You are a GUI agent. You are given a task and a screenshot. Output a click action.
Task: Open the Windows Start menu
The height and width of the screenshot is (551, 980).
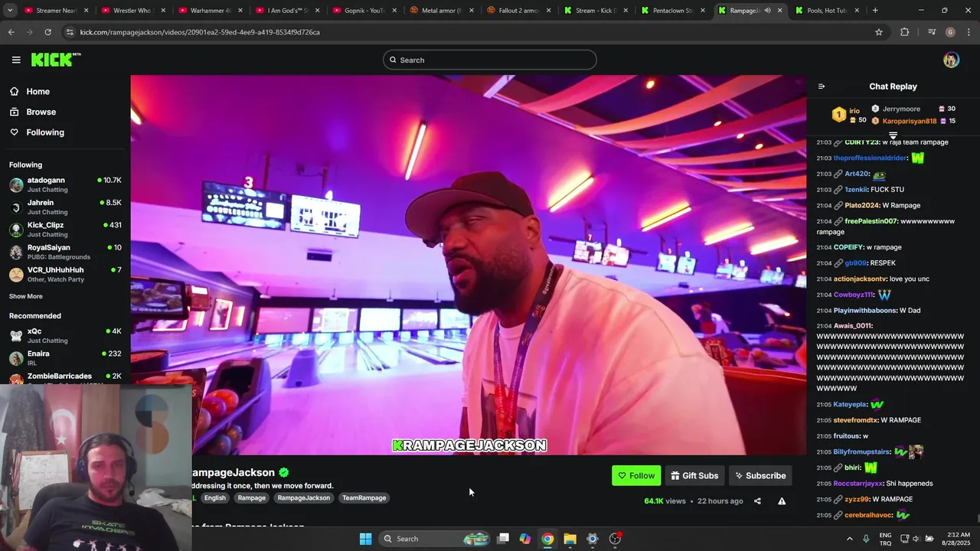pyautogui.click(x=366, y=539)
